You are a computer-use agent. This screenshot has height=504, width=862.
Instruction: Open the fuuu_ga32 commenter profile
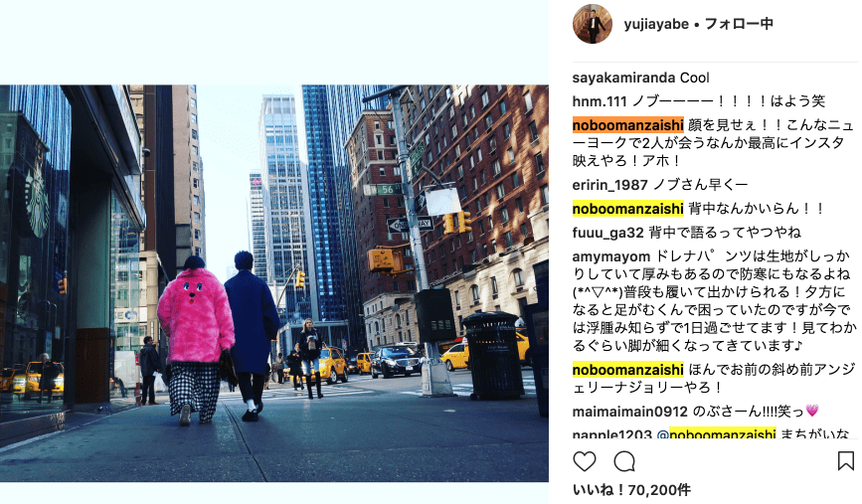607,233
